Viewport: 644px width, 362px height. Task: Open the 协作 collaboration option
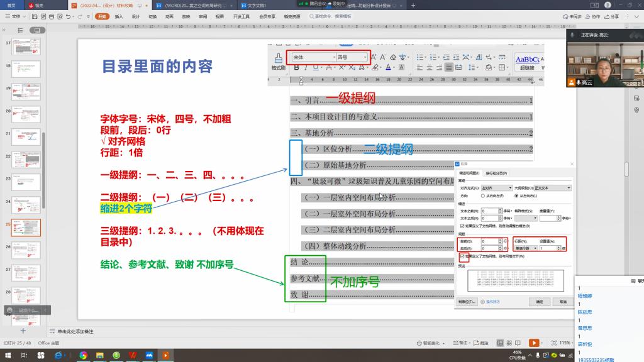click(592, 16)
